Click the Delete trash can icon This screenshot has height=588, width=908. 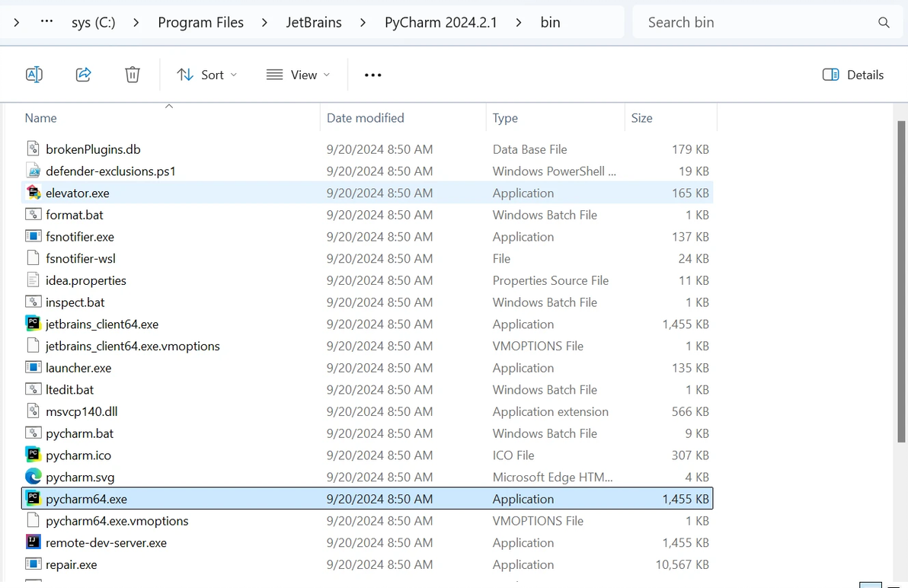133,75
